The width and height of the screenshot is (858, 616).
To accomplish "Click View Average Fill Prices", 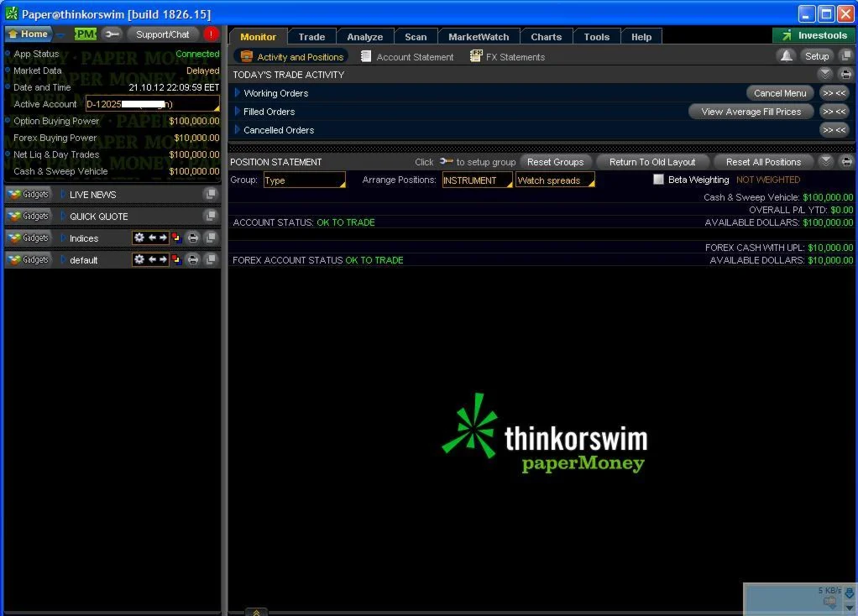I will 751,112.
